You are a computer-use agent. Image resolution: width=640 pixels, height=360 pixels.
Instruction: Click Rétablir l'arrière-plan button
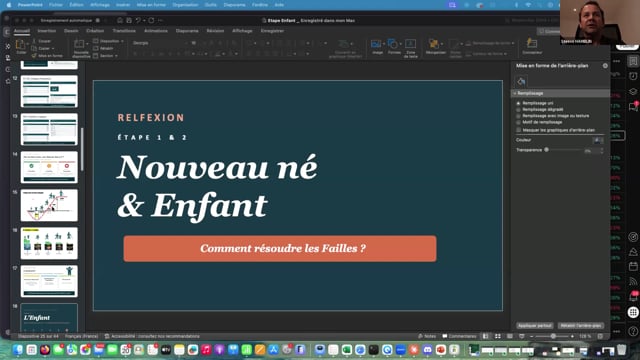point(581,326)
